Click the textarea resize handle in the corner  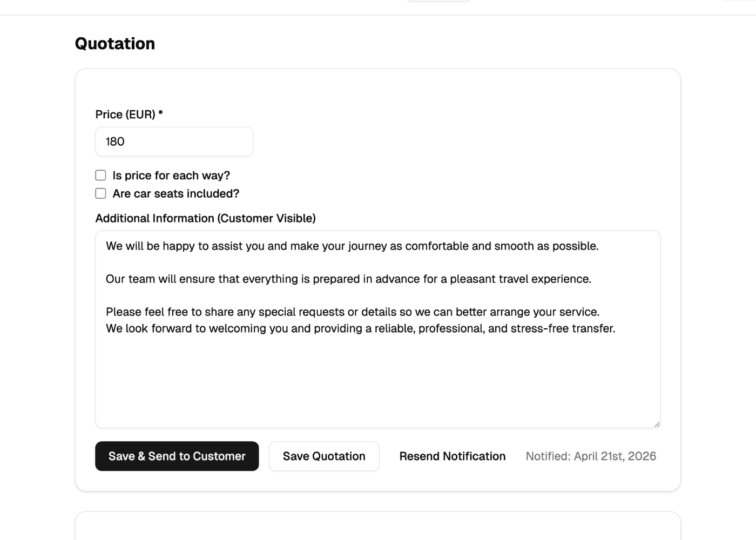click(x=657, y=423)
